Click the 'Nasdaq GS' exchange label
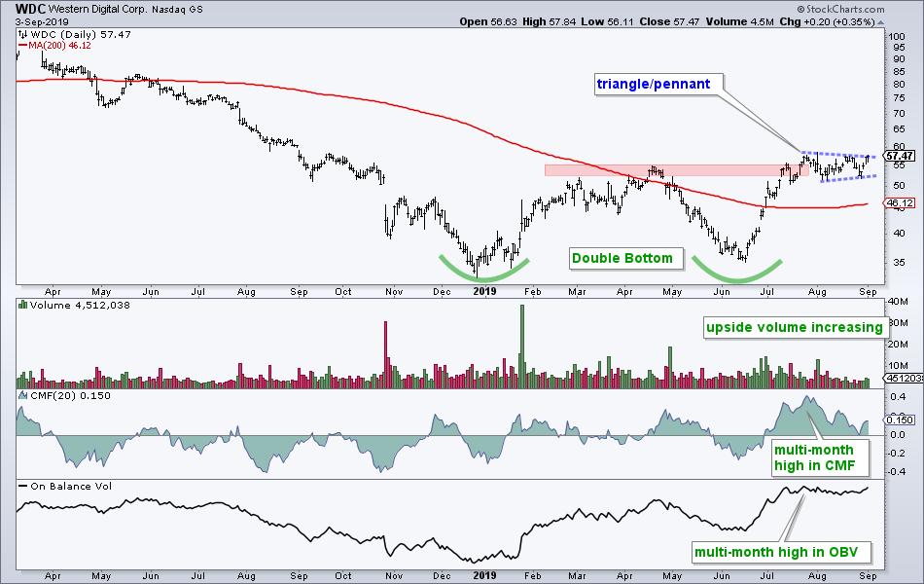 (x=177, y=10)
